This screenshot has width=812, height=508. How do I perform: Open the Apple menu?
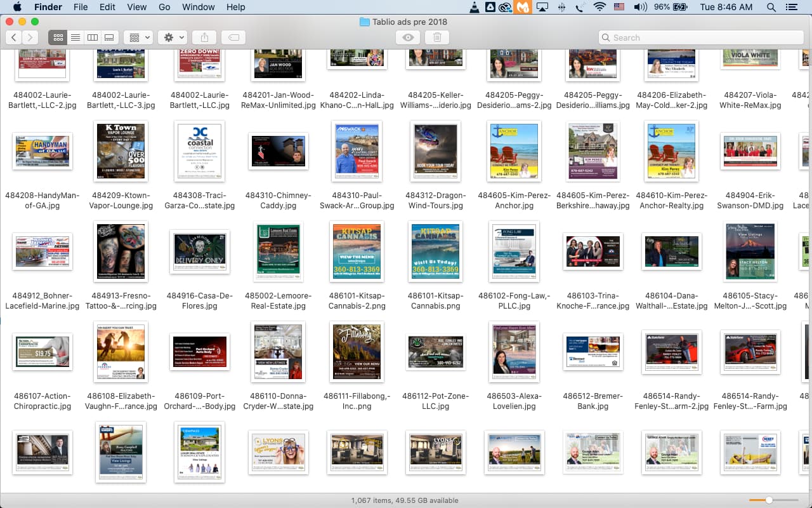click(x=17, y=7)
